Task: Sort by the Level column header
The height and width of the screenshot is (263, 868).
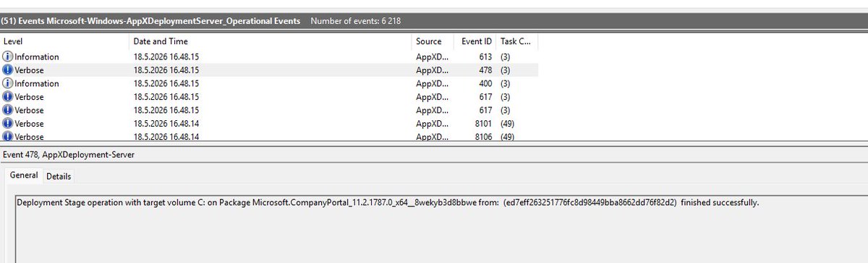Action: pos(64,42)
